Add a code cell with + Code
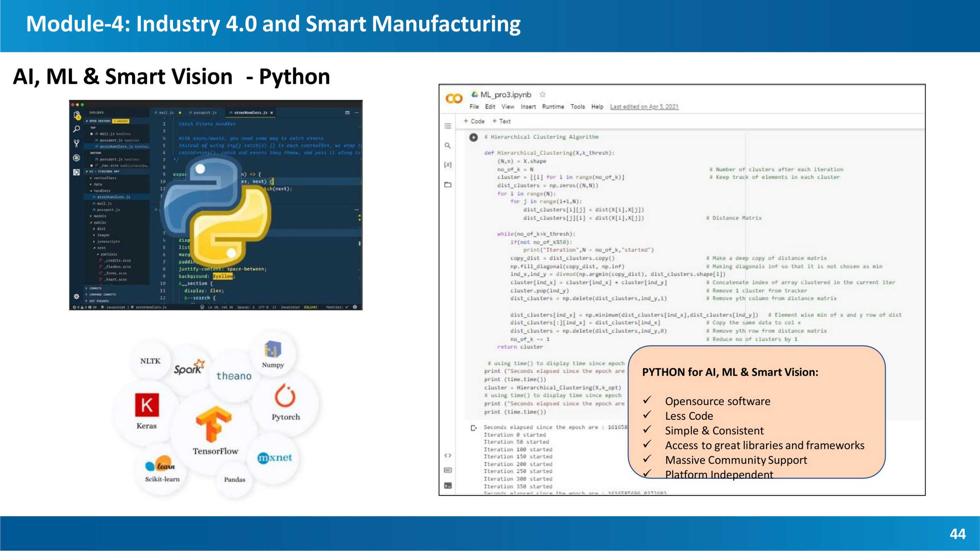Viewport: 980px width, 551px height. (x=474, y=121)
